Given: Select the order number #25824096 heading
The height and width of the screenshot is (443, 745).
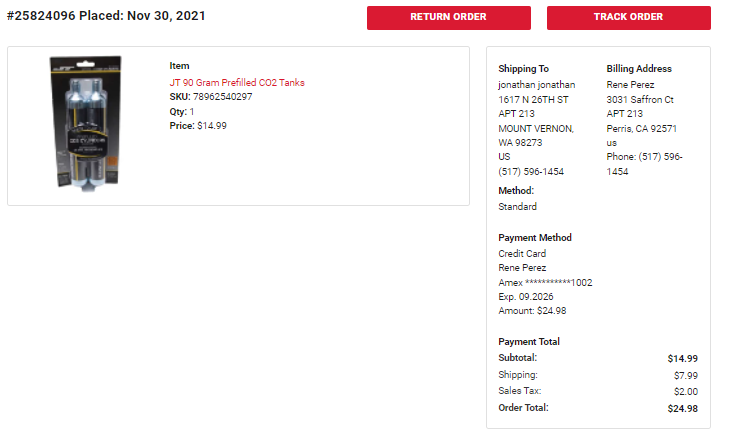Looking at the screenshot, I should pos(41,16).
